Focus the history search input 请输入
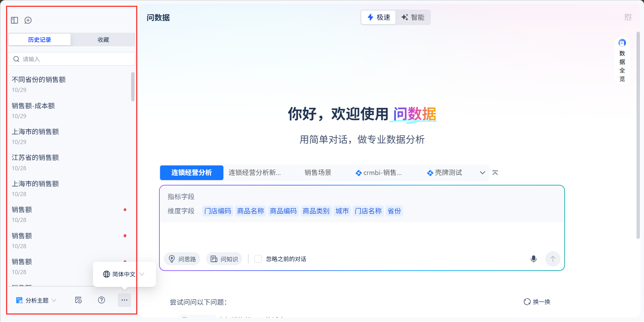The width and height of the screenshot is (644, 322). coord(72,59)
